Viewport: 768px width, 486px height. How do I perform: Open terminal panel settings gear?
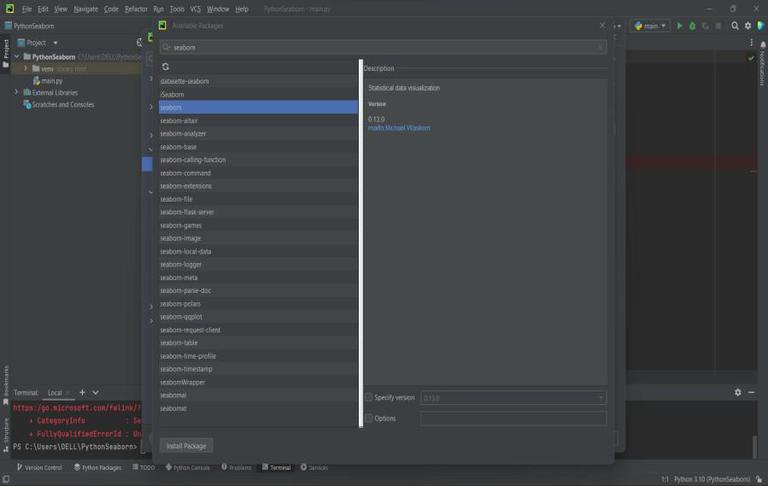click(x=738, y=392)
